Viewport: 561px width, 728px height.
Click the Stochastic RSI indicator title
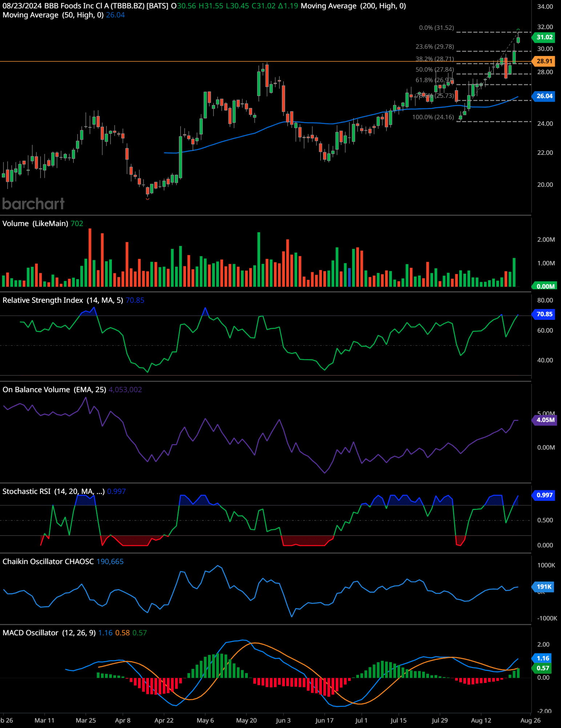[53, 491]
